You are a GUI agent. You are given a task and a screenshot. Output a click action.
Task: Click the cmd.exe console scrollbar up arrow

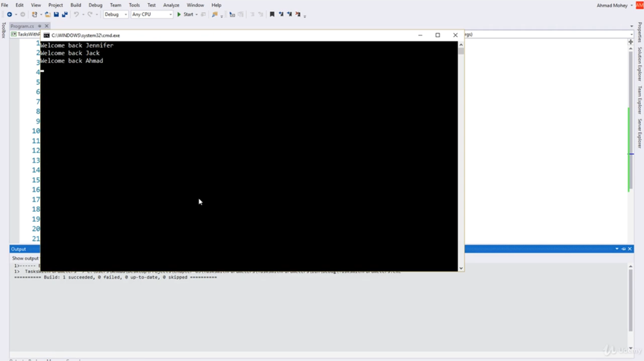(461, 45)
